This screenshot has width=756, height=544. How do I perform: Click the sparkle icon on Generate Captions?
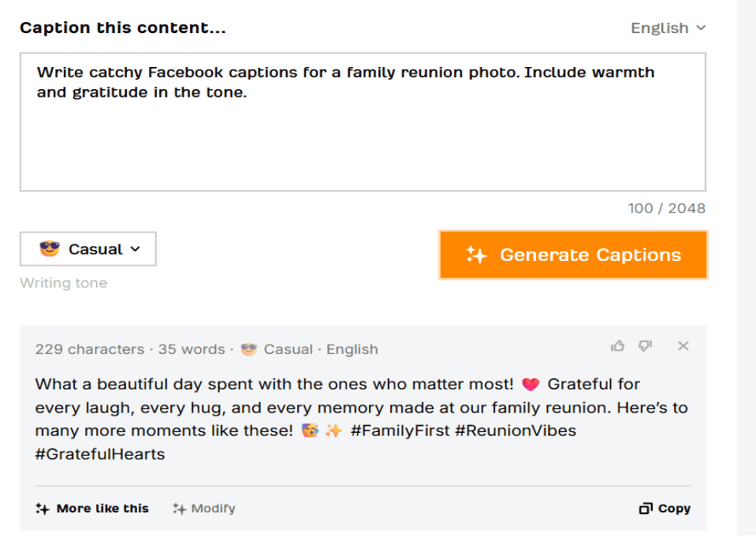(x=476, y=255)
